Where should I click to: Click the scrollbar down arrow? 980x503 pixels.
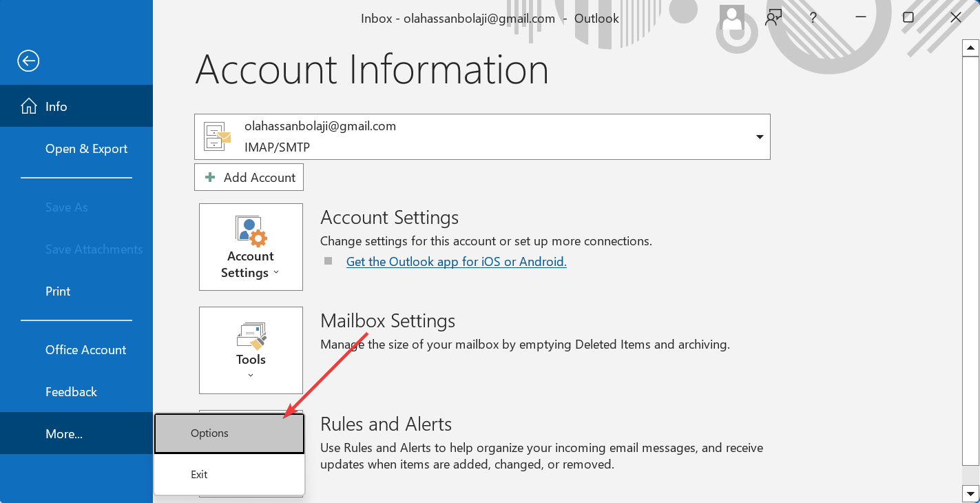(x=970, y=494)
